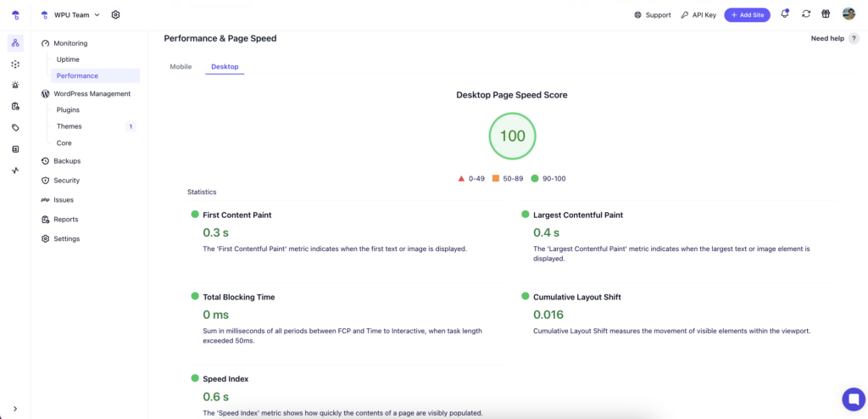Click the Need help question mark

pyautogui.click(x=854, y=38)
